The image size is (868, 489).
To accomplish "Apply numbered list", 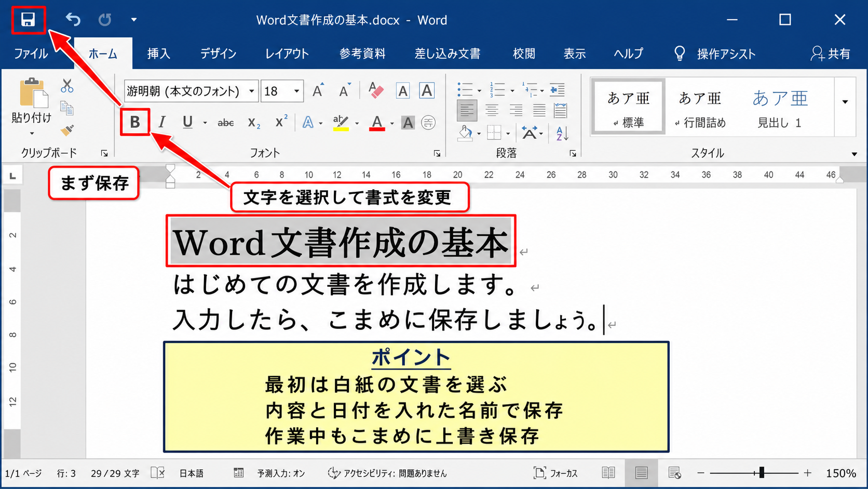I will tap(497, 90).
